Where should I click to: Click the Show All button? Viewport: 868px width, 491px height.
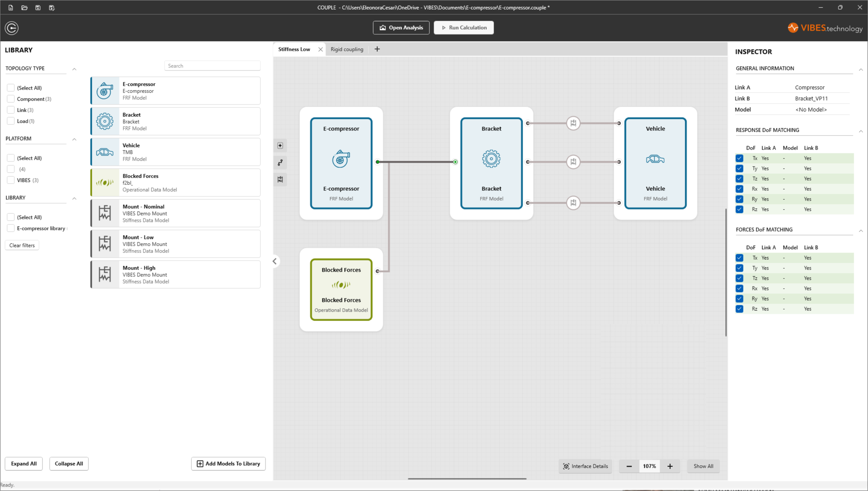click(x=703, y=466)
